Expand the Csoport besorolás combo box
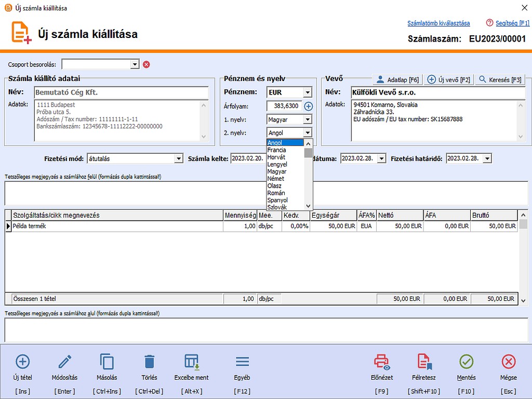This screenshot has width=532, height=399. (x=135, y=64)
